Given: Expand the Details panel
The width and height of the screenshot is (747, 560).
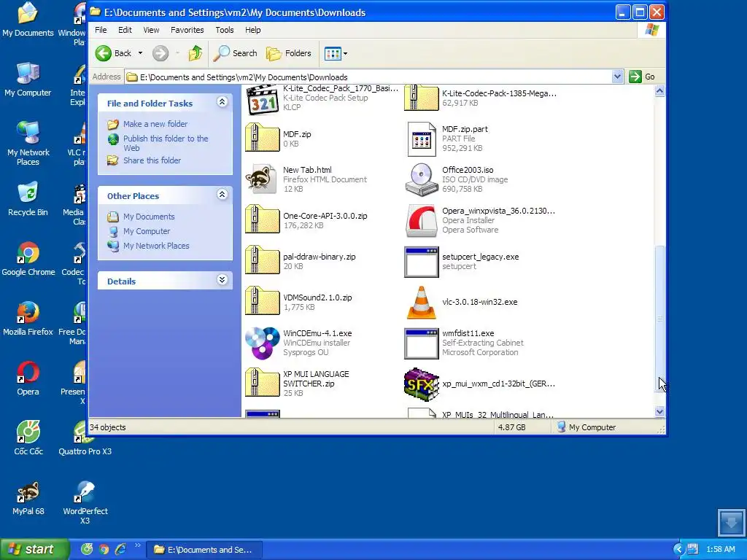Looking at the screenshot, I should pos(222,280).
